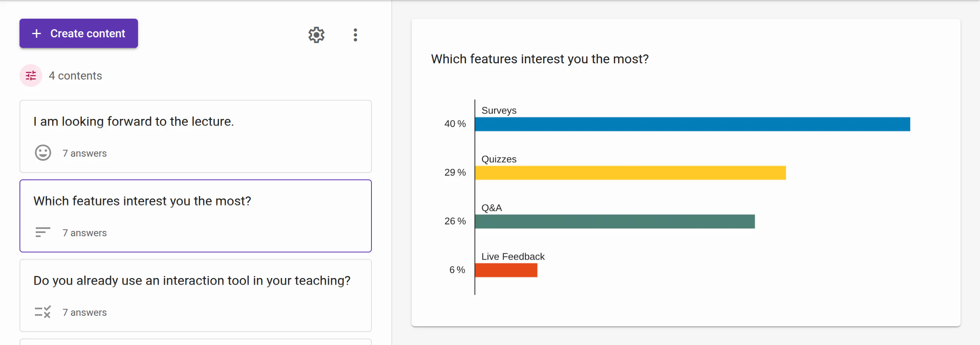Open the settings gear icon
The height and width of the screenshot is (345, 980).
316,35
